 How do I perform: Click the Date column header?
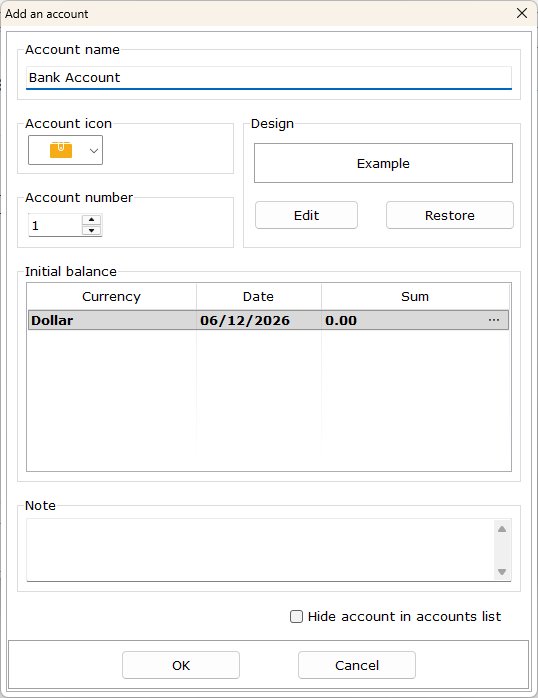[x=259, y=296]
